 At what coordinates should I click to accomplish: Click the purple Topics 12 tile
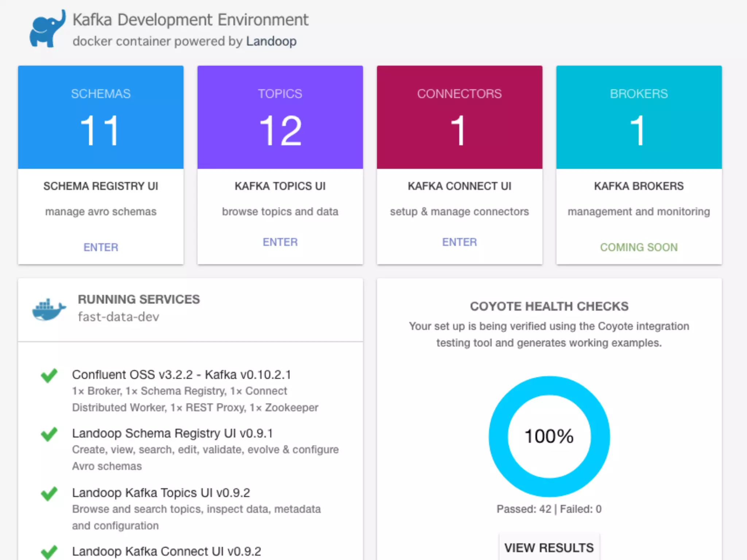click(280, 117)
